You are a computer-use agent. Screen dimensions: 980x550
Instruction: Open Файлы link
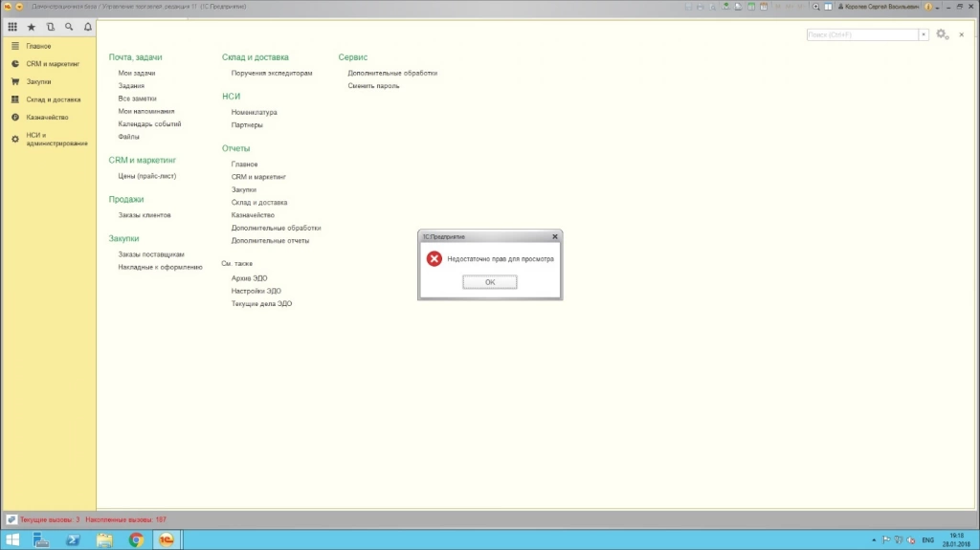pos(129,136)
